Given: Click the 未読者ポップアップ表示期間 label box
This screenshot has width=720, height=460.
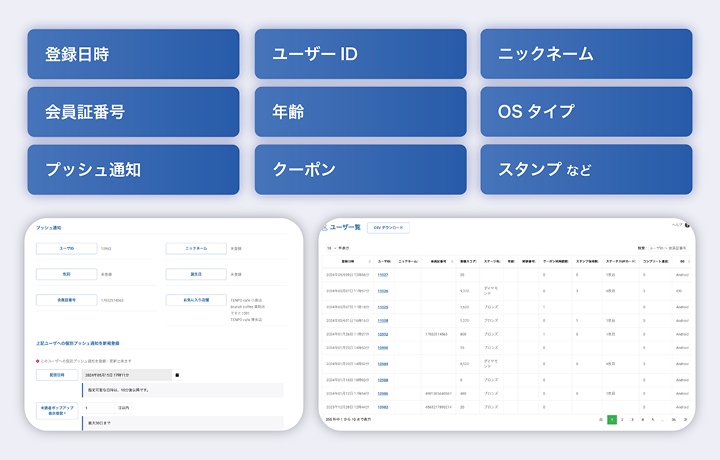Looking at the screenshot, I should tap(57, 410).
